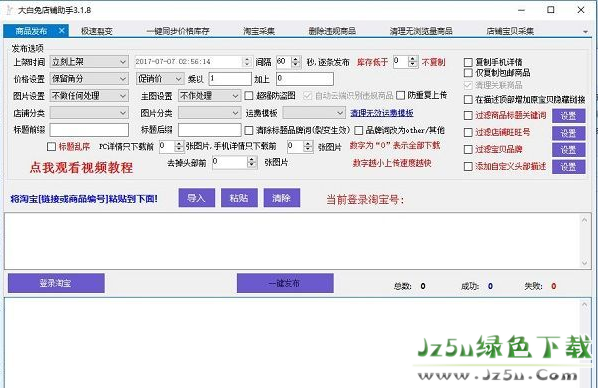Adjust the 库存低于 value spinner

[413, 62]
